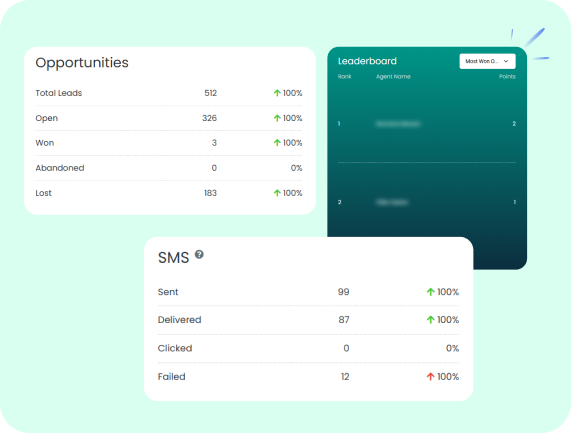Select the Total Leads row label
The height and width of the screenshot is (433, 571).
(x=59, y=93)
